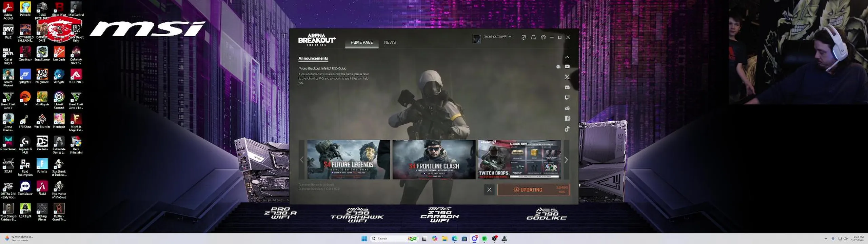868x244 pixels.
Task: Open the Twitch link in launcher sidebar
Action: pyautogui.click(x=567, y=98)
